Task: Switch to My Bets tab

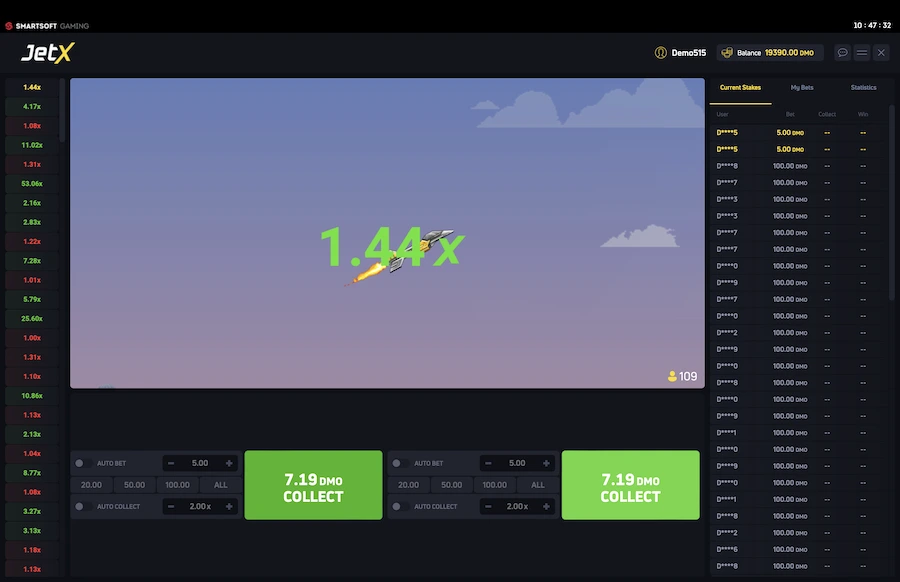Action: 802,88
